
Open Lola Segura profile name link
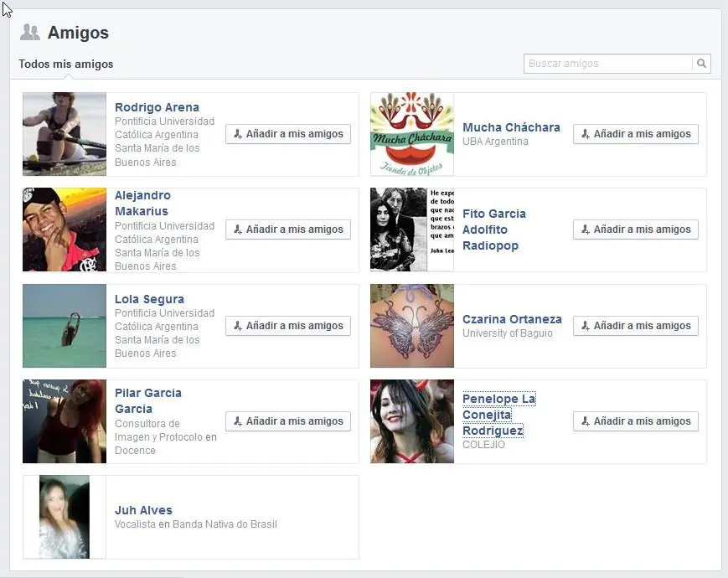149,299
